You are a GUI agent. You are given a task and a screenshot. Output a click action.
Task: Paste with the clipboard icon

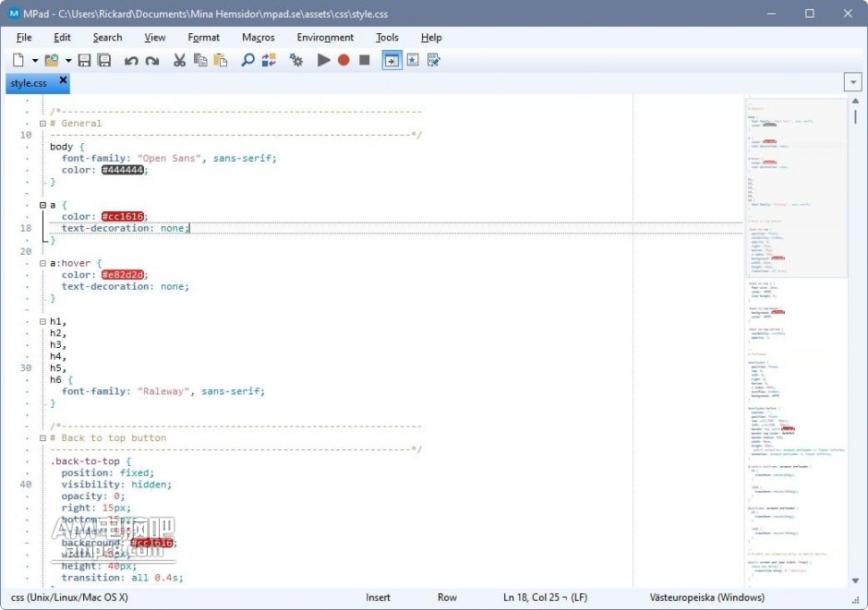(x=221, y=60)
